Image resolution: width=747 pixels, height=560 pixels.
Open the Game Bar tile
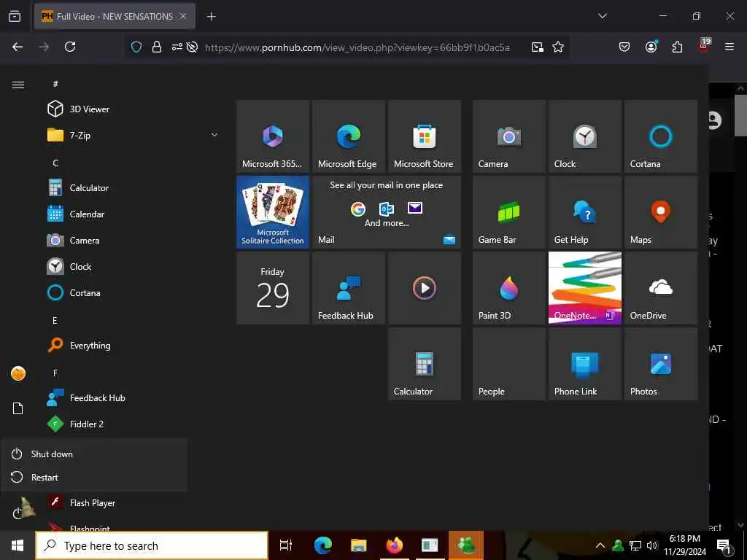click(x=508, y=212)
